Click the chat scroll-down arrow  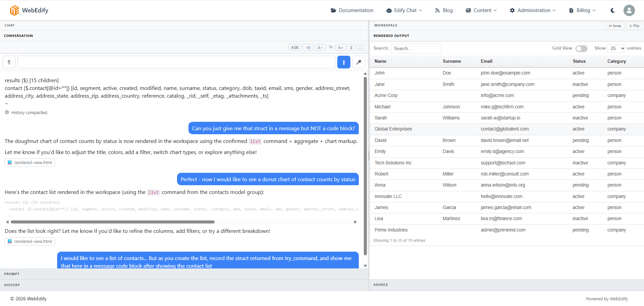click(x=365, y=266)
